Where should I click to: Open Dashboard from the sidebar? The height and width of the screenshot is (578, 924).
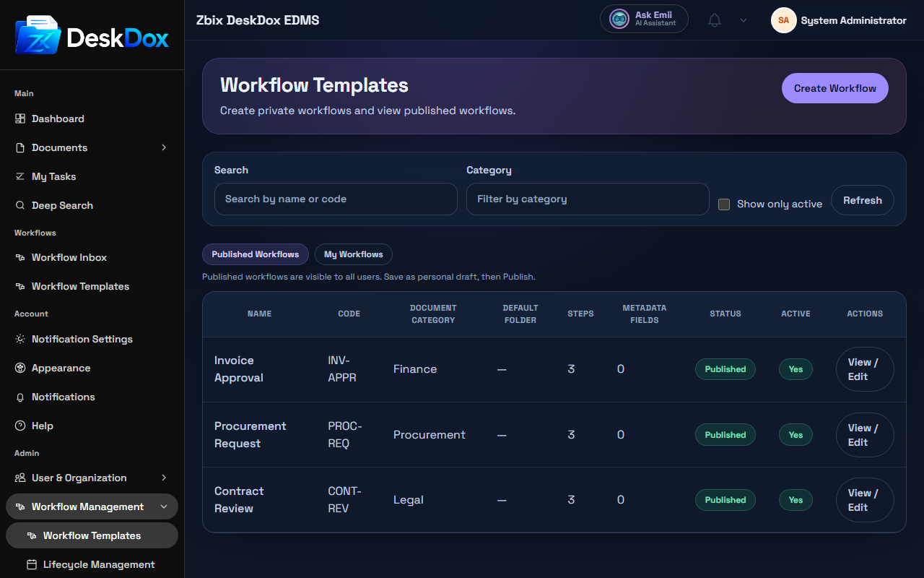(x=92, y=118)
